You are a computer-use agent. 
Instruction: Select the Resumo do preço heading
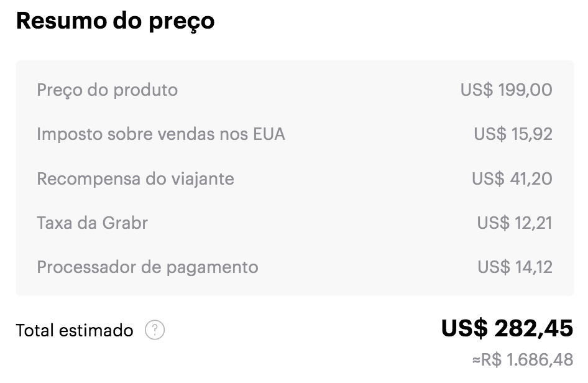tap(116, 21)
